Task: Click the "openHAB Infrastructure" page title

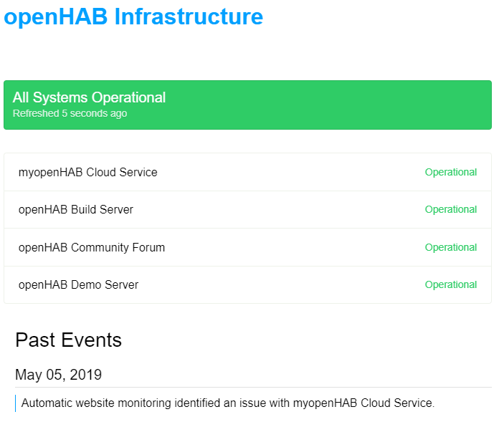Action: tap(133, 16)
